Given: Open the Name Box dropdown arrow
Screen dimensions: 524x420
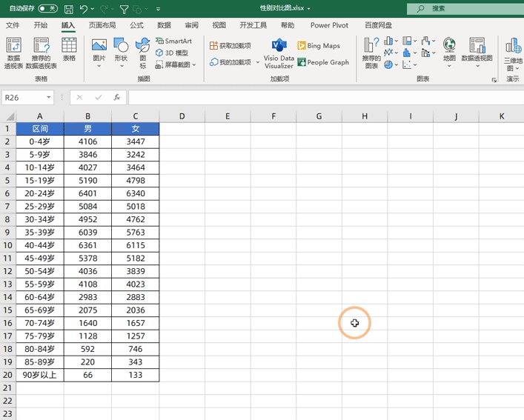Looking at the screenshot, I should click(49, 98).
